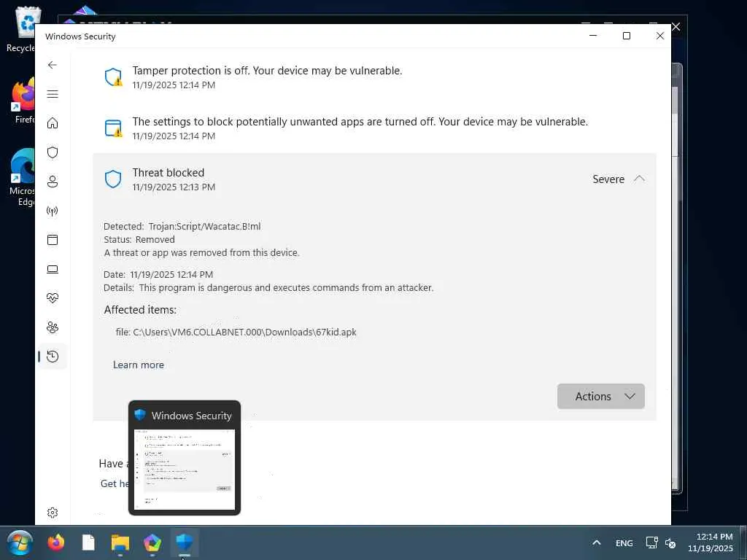Click the Threat blocked shield icon

tap(113, 179)
